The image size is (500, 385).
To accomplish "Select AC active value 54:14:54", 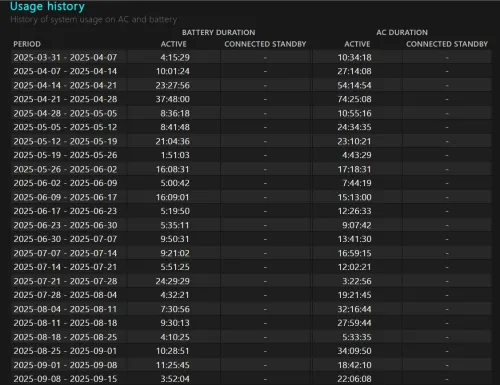I will (354, 85).
